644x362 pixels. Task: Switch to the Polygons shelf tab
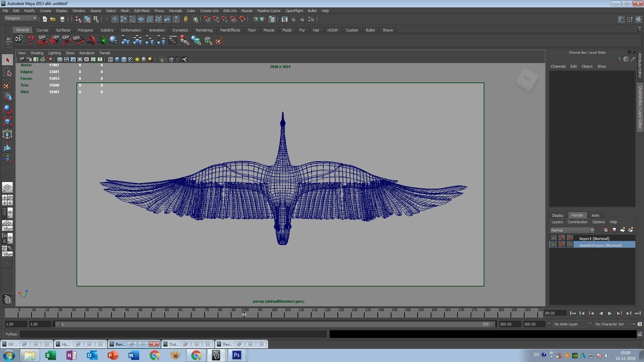pos(85,30)
